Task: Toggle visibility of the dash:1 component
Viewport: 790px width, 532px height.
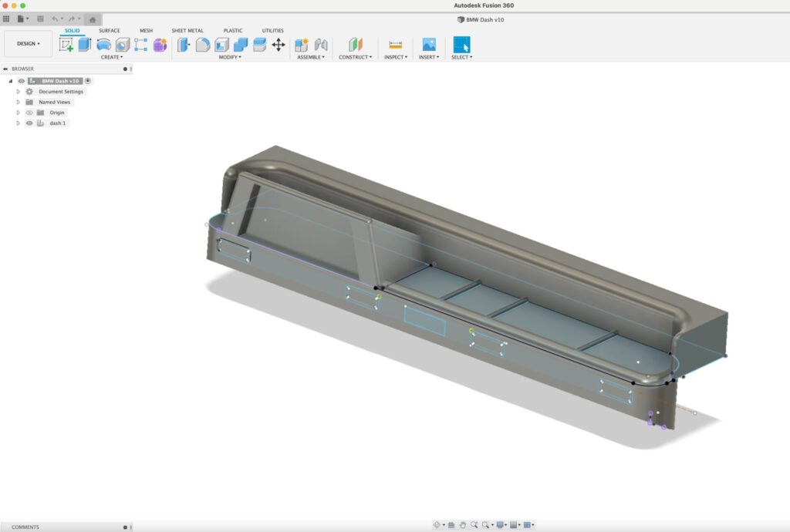Action: coord(29,123)
